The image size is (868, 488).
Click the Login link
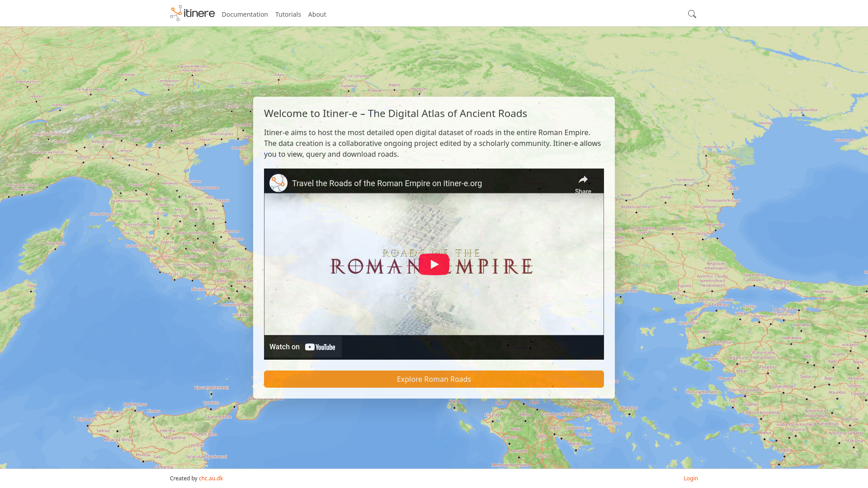[690, 479]
